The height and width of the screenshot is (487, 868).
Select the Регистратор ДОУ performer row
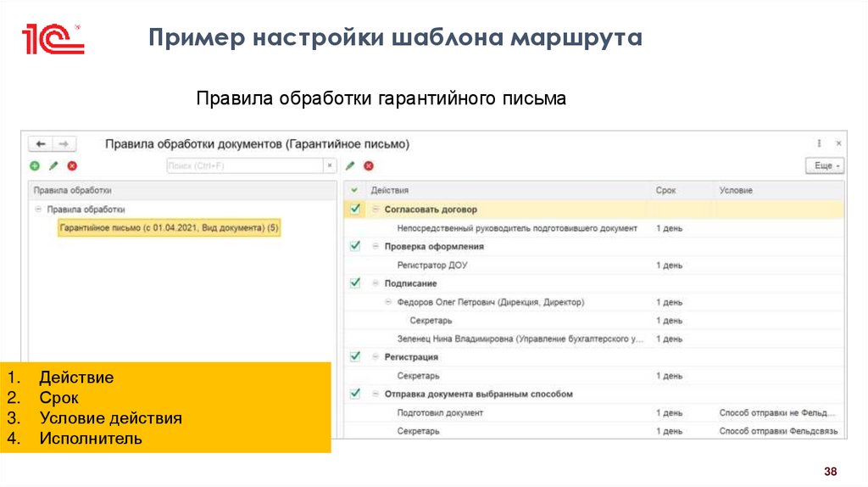coord(594,265)
